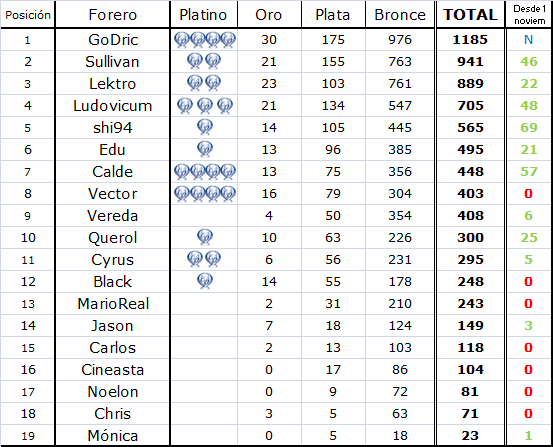Click Ludovicum's platinum trophy icons
The height and width of the screenshot is (447, 553).
coord(205,105)
